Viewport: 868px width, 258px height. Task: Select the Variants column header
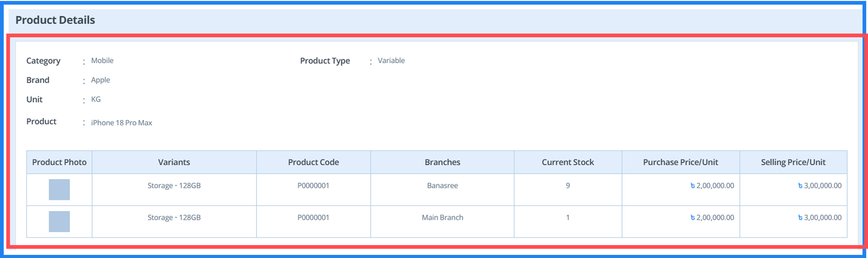click(x=174, y=162)
